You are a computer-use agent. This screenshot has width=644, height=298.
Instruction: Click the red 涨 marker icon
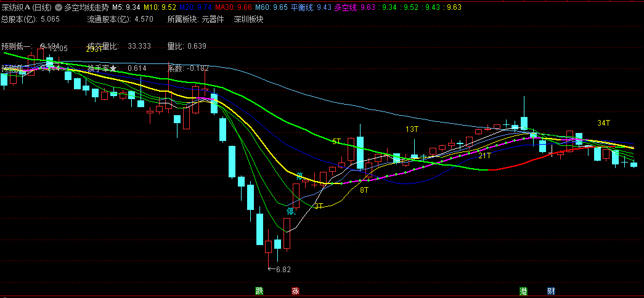pos(295,291)
